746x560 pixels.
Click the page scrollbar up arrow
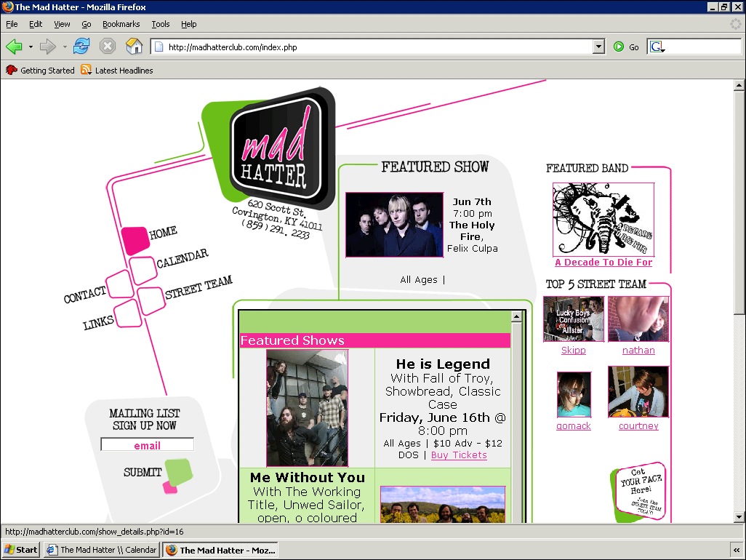pyautogui.click(x=739, y=85)
